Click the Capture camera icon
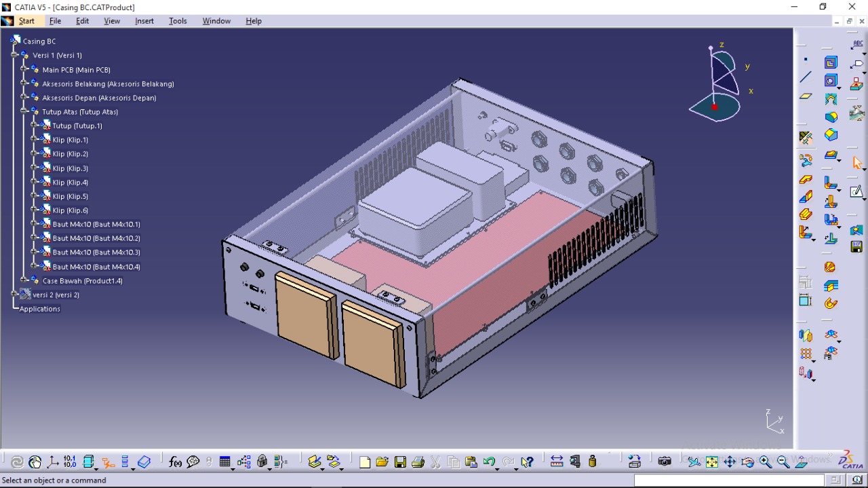Viewport: 868px width, 488px height. point(665,462)
